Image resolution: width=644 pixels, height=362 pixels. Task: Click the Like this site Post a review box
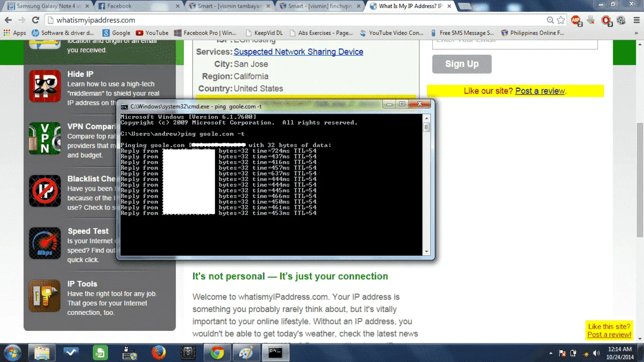click(x=609, y=330)
